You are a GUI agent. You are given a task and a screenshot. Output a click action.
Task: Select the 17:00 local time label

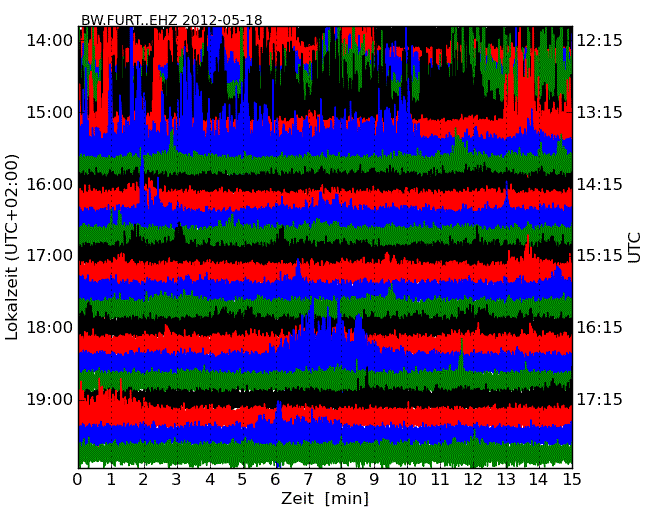[49, 255]
